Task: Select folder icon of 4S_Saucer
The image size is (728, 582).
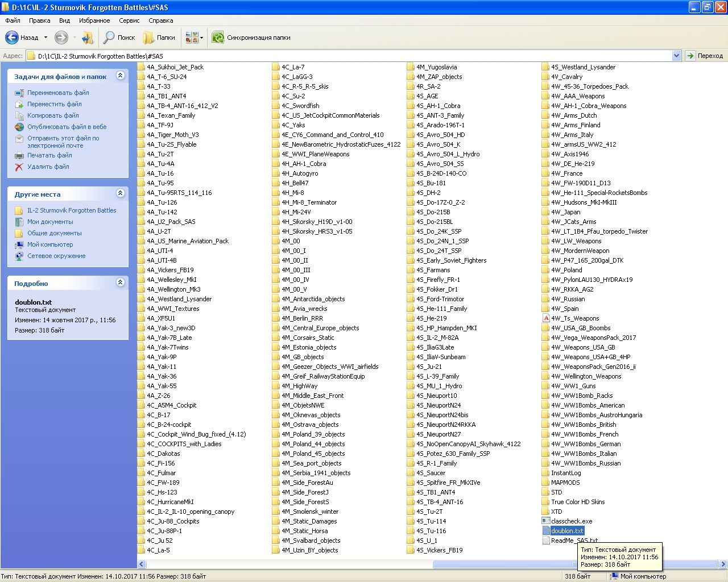Action: tap(411, 473)
